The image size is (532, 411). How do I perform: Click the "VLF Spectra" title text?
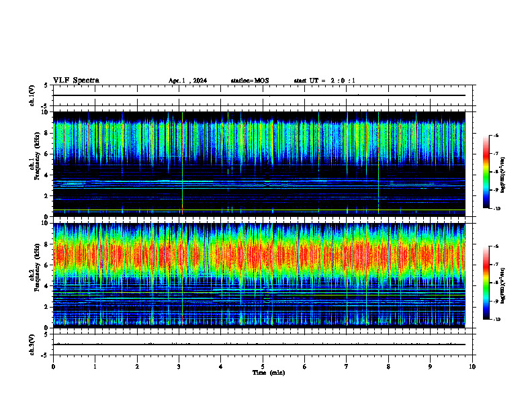pyautogui.click(x=77, y=81)
